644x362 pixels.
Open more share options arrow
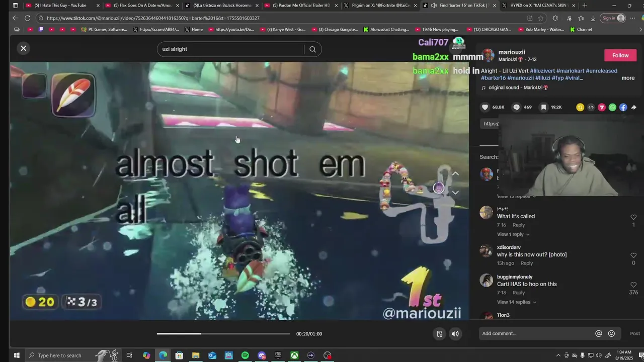633,107
